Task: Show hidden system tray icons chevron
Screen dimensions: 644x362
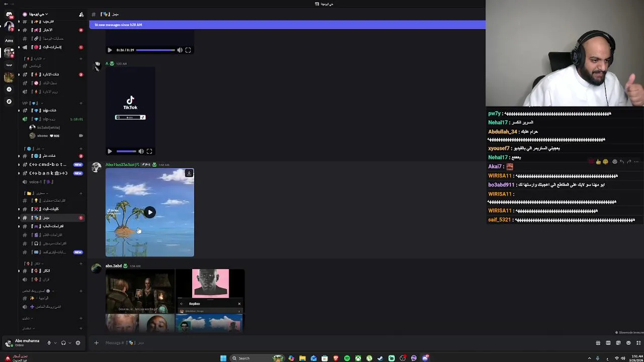Action: click(x=589, y=358)
